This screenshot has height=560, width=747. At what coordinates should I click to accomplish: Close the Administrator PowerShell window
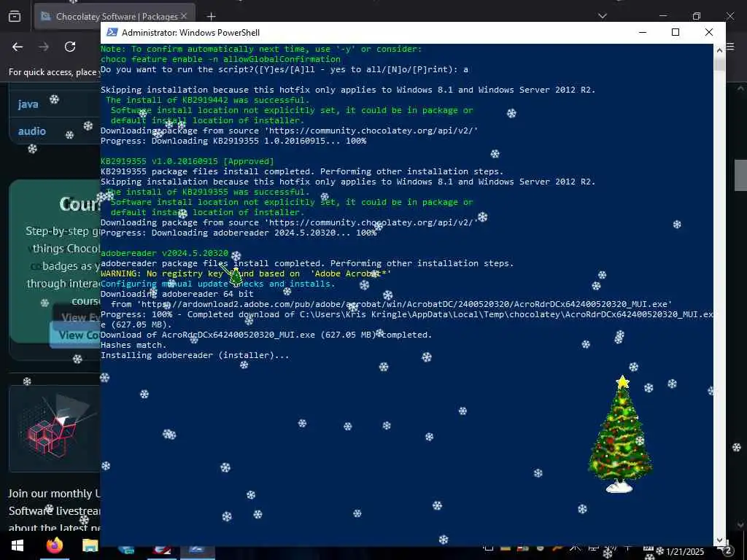pos(709,32)
